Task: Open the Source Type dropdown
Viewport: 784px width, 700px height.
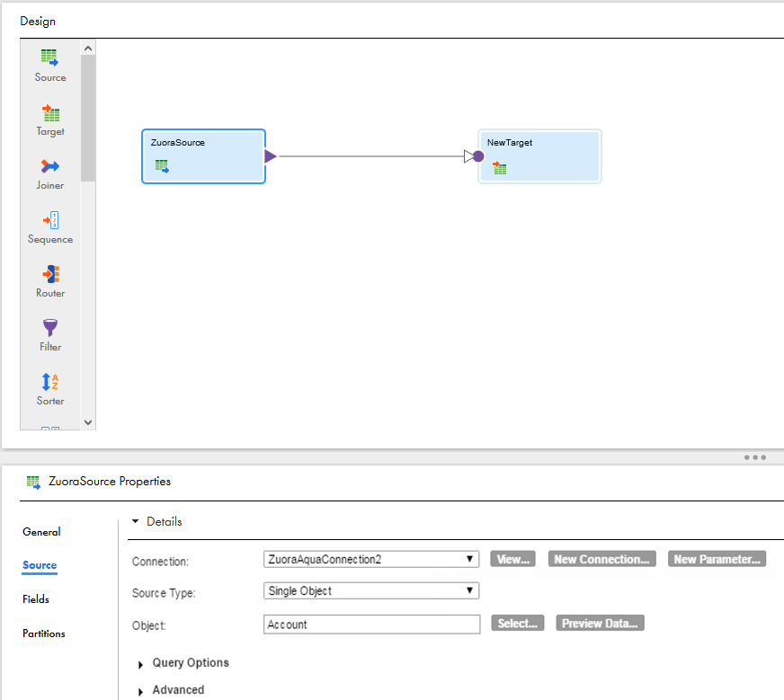Action: pyautogui.click(x=371, y=590)
